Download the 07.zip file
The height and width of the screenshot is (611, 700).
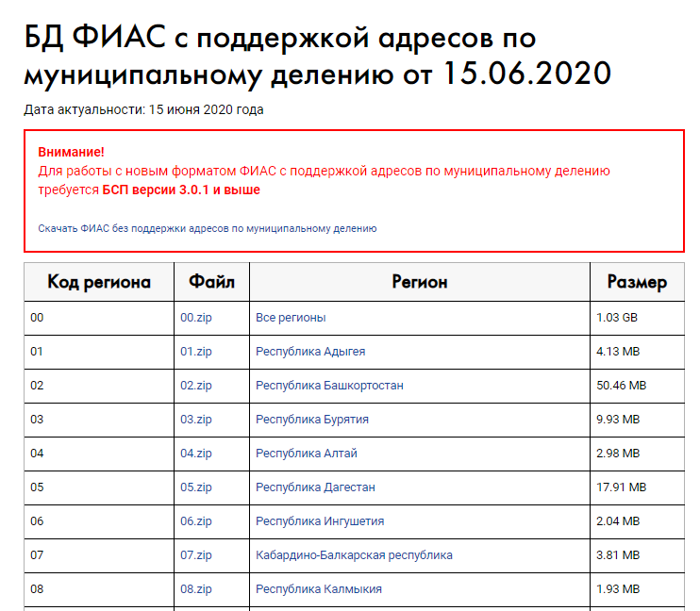click(196, 555)
